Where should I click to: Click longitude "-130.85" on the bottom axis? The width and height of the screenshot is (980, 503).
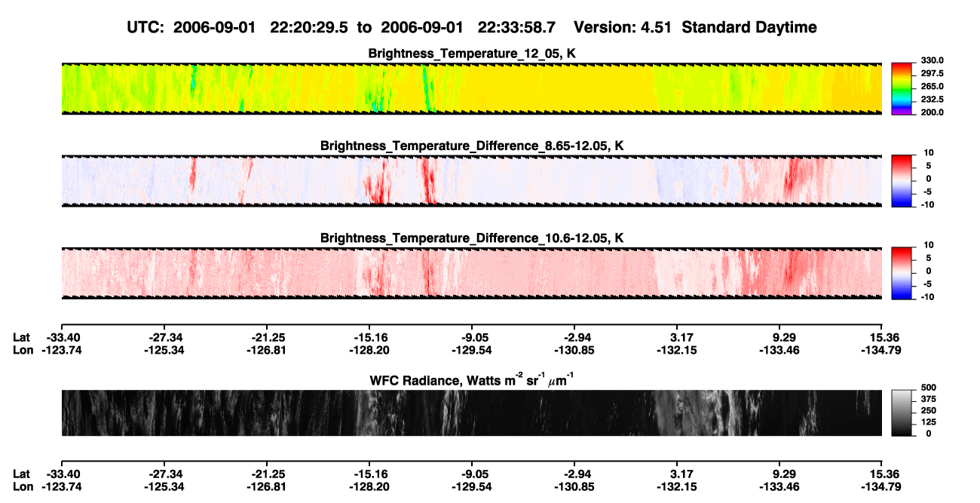(576, 486)
